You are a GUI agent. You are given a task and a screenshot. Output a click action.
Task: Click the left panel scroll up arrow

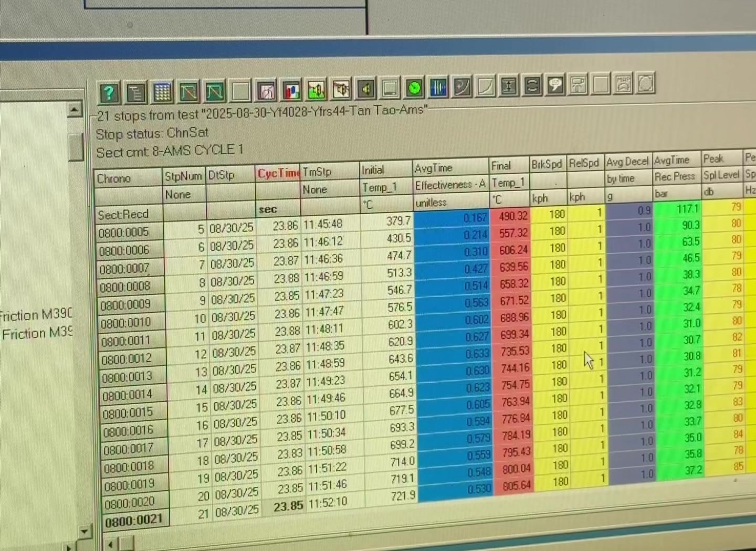tap(75, 110)
